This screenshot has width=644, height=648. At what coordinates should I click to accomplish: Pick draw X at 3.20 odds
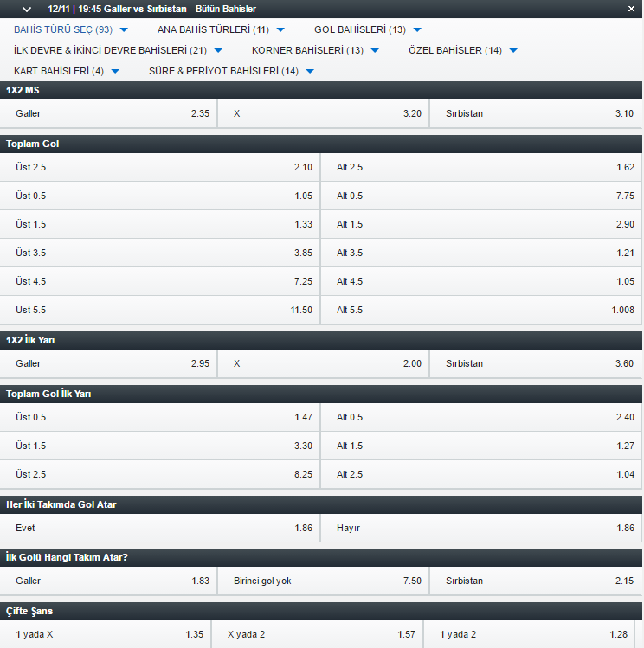(x=323, y=113)
